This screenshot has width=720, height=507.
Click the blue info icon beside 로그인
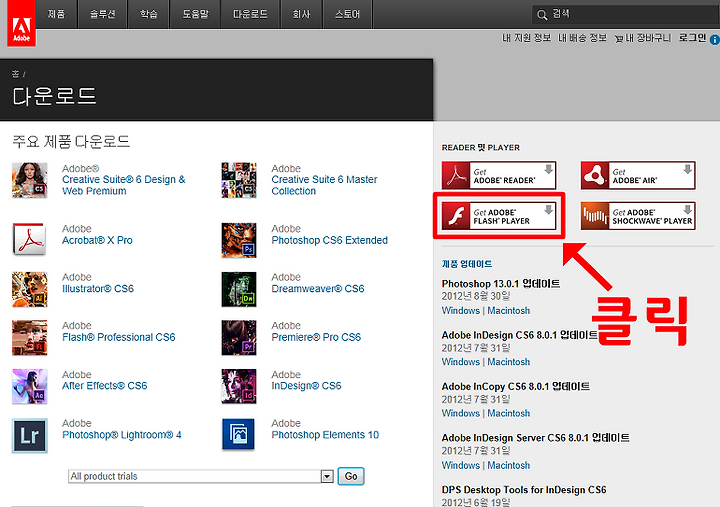tap(714, 39)
